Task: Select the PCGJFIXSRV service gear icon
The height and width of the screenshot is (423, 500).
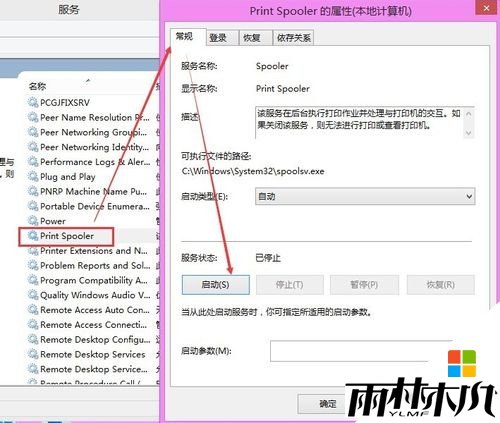Action: (x=33, y=102)
